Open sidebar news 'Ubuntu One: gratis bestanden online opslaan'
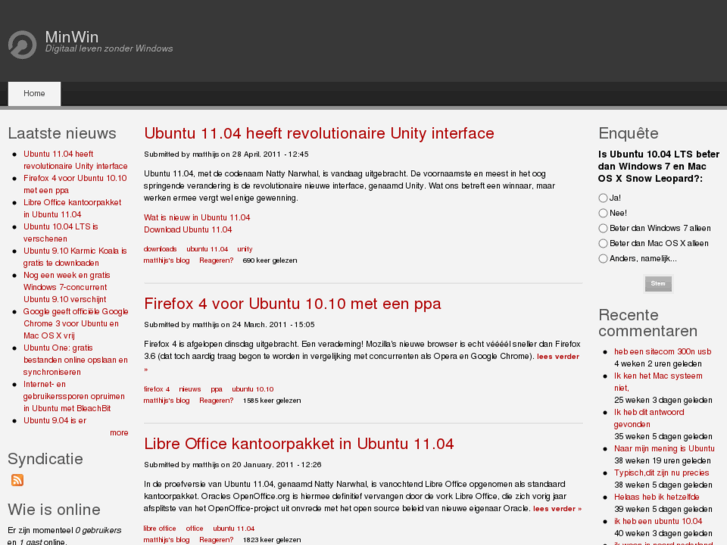727x545 pixels. [x=75, y=360]
